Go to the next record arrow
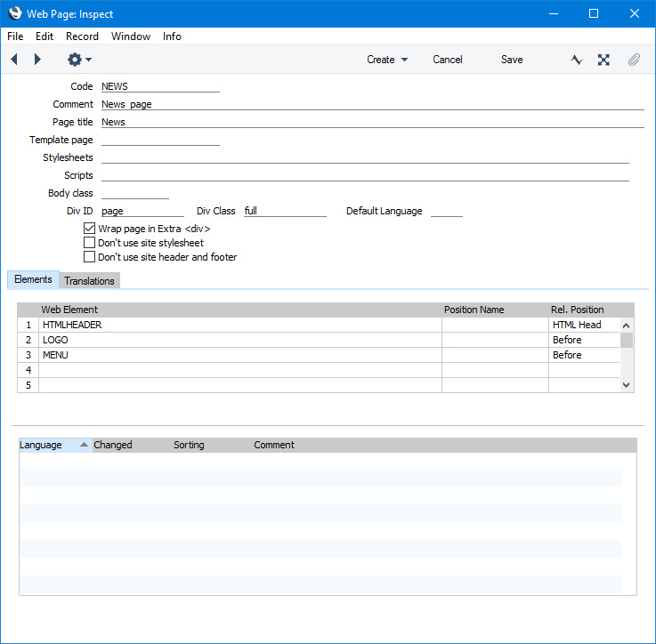656x644 pixels. [37, 60]
